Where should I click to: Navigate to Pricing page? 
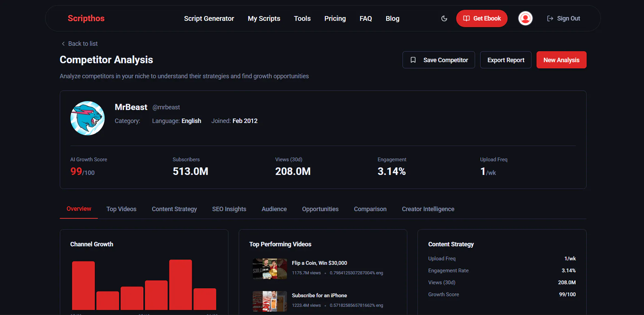point(335,18)
